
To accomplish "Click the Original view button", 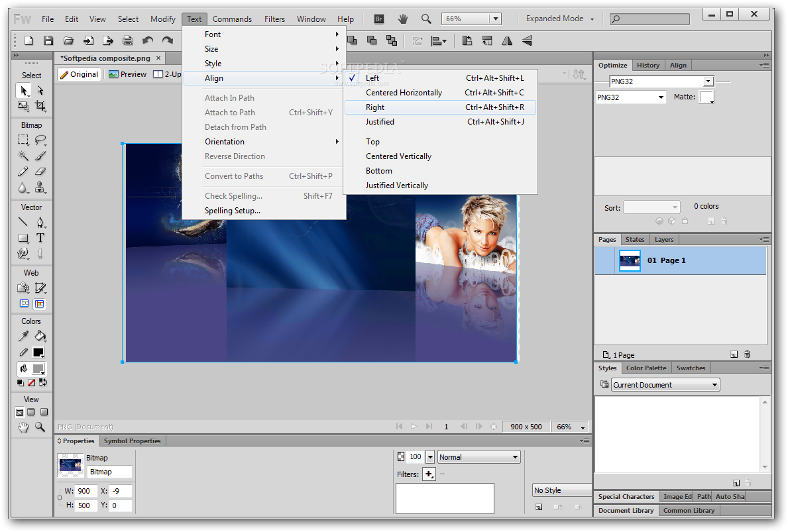I will (x=80, y=74).
